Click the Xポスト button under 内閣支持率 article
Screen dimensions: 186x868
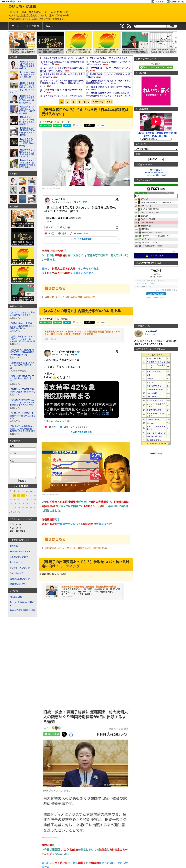click(x=90, y=322)
